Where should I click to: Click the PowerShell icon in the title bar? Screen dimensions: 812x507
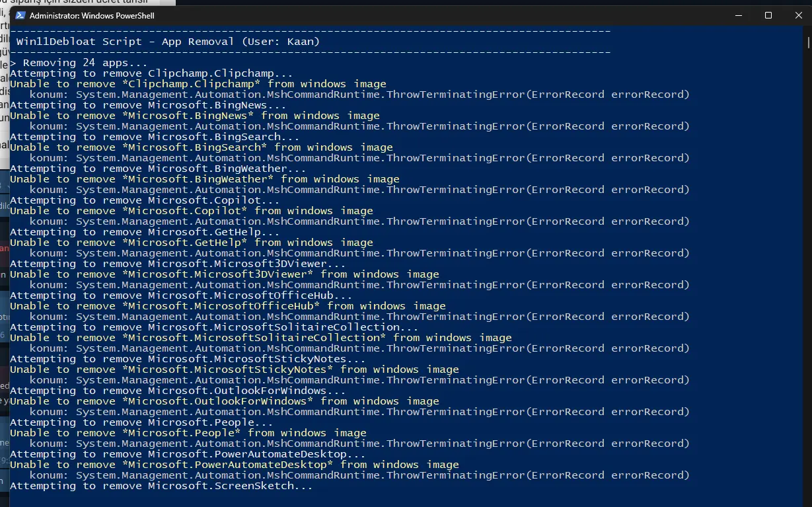(20, 15)
